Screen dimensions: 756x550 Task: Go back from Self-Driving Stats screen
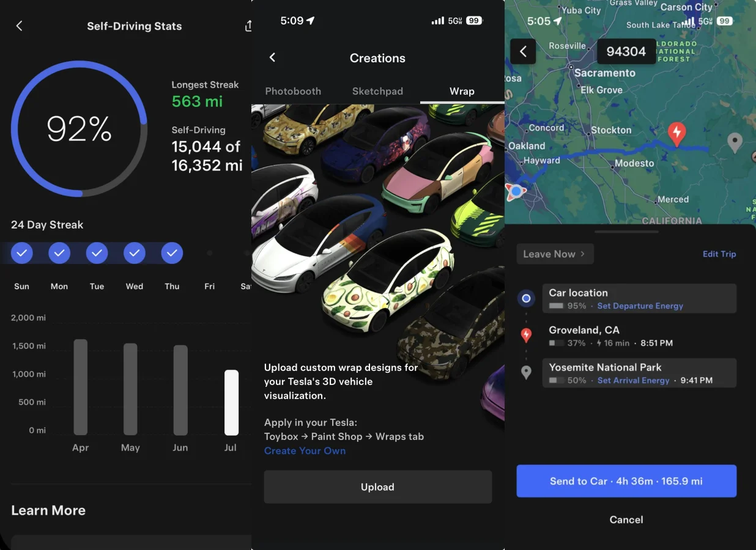click(19, 26)
